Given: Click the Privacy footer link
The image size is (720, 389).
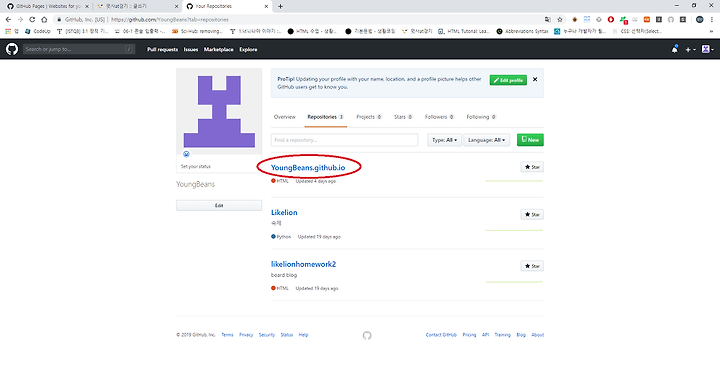Looking at the screenshot, I should [246, 335].
